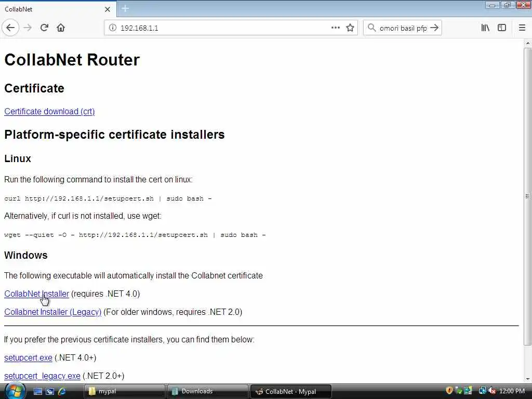This screenshot has height=399, width=532.
Task: Restore down the browser window
Action: click(x=508, y=5)
